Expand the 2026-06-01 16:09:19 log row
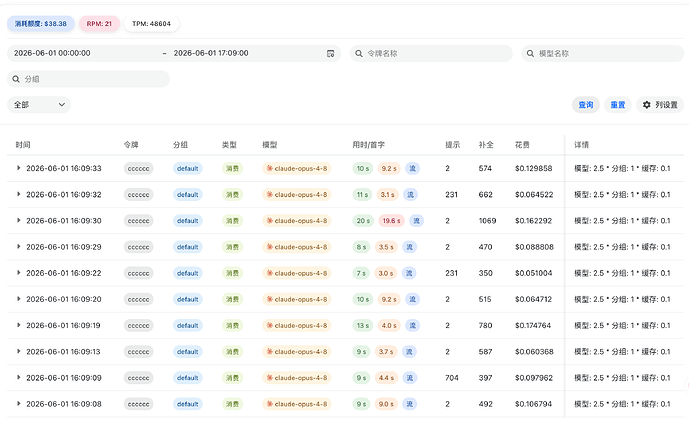The height and width of the screenshot is (421, 689). tap(18, 325)
